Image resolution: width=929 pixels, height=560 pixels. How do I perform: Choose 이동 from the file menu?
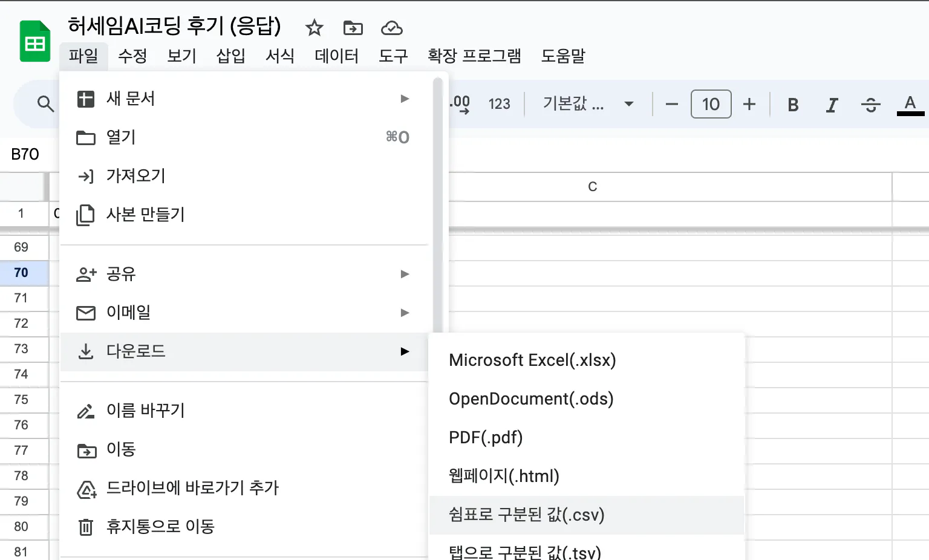tap(244, 449)
